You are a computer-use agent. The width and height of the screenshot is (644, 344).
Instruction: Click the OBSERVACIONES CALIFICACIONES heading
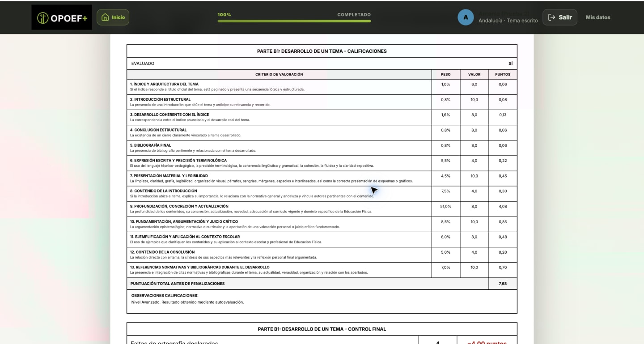pyautogui.click(x=165, y=296)
